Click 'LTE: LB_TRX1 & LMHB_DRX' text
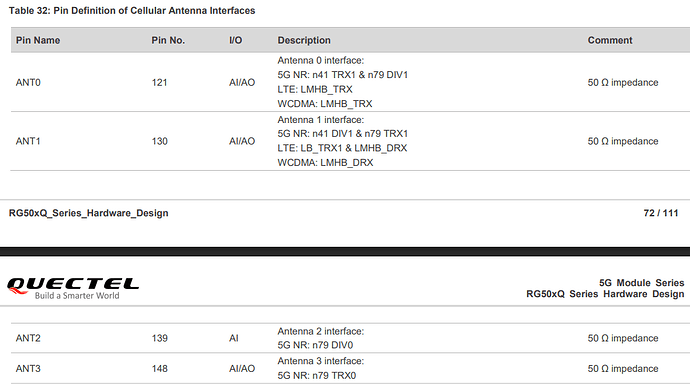The image size is (690, 384). [342, 148]
